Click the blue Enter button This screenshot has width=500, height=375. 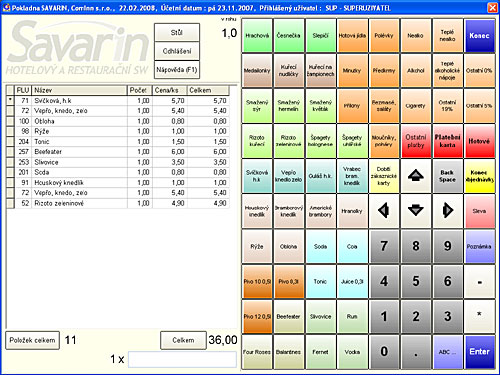pos(479,352)
